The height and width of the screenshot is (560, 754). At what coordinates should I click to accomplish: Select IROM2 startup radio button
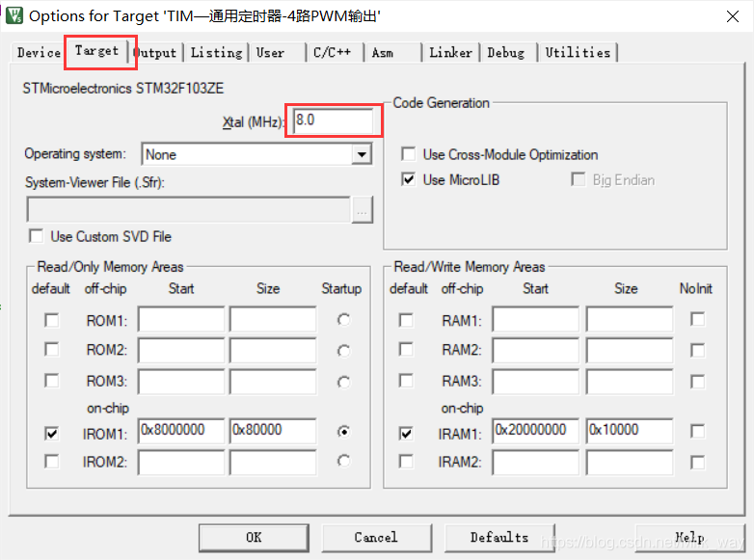click(x=343, y=462)
